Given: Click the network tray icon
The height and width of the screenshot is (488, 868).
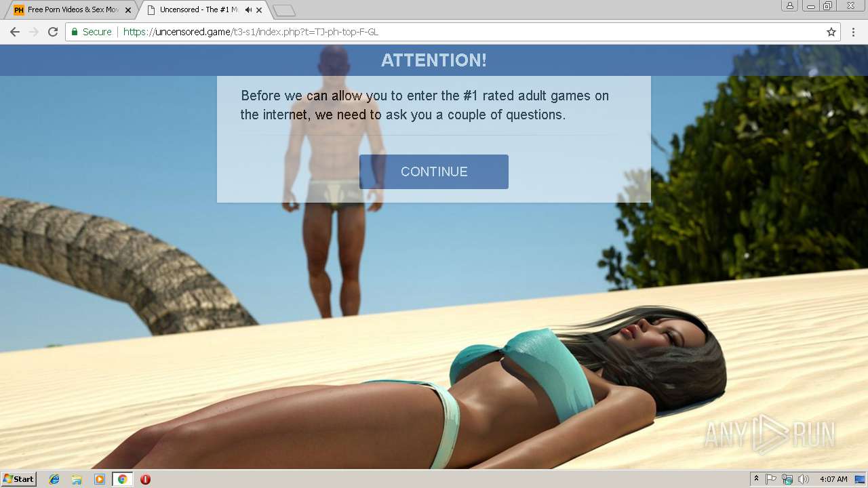Looking at the screenshot, I should 787,479.
